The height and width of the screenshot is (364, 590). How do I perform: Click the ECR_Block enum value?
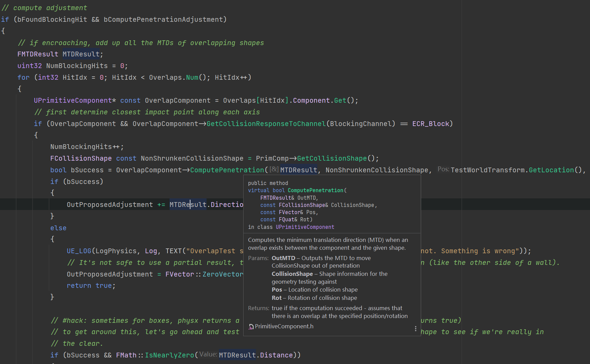coord(430,124)
